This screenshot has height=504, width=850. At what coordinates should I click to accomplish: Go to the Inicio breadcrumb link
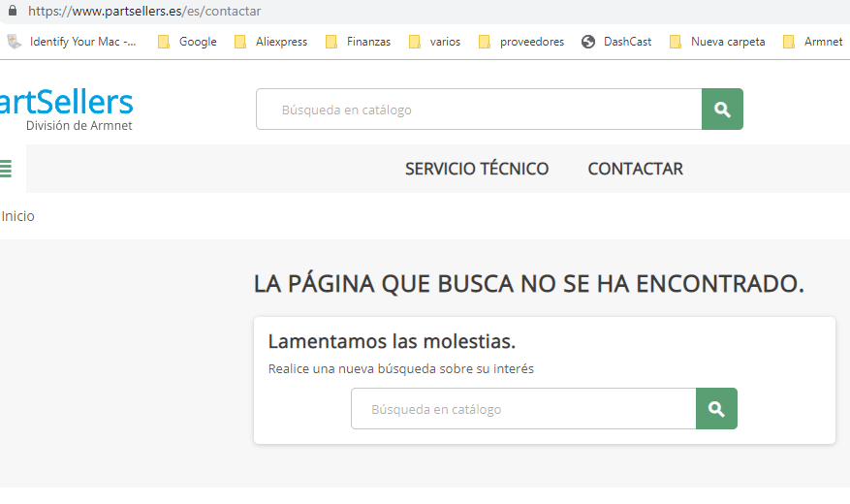17,216
